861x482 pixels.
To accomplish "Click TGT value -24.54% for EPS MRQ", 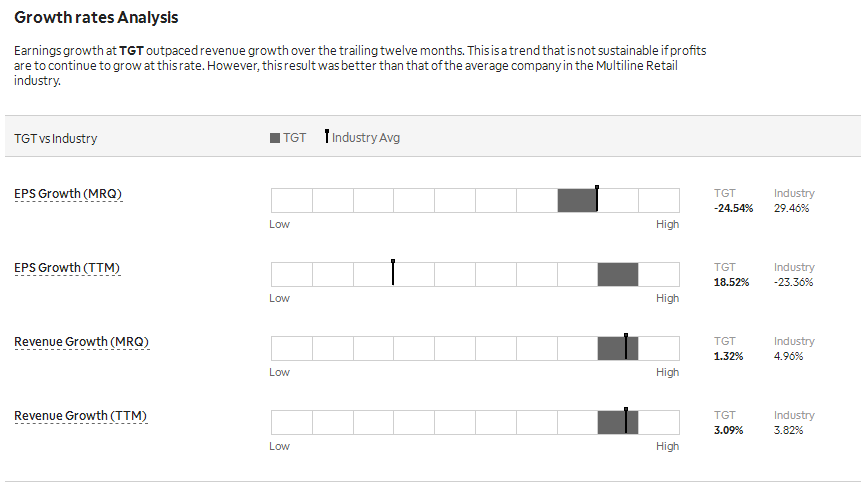I will pyautogui.click(x=734, y=208).
